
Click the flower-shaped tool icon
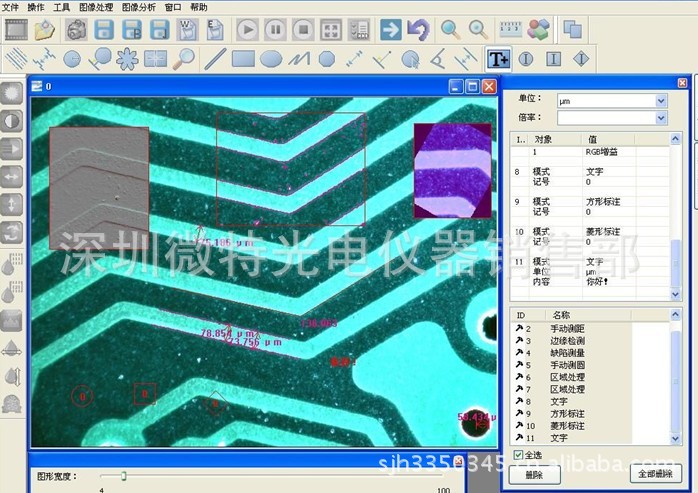click(x=126, y=59)
